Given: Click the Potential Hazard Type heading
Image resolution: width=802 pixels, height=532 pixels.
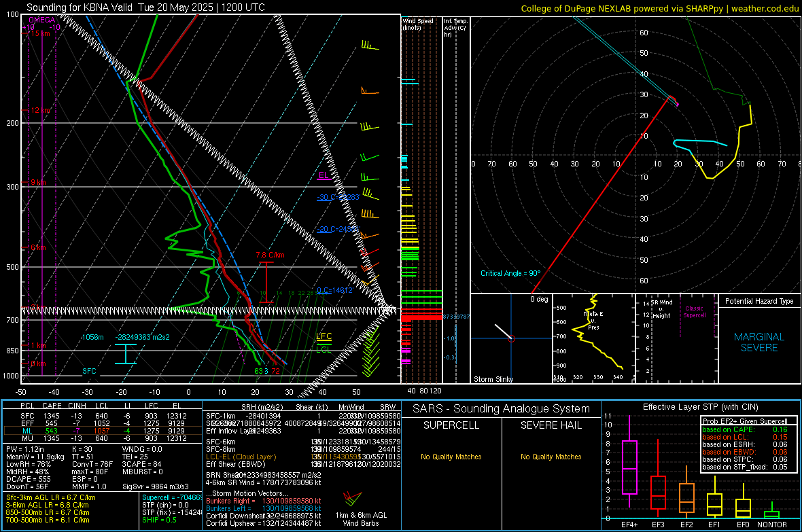Looking at the screenshot, I should (x=759, y=301).
